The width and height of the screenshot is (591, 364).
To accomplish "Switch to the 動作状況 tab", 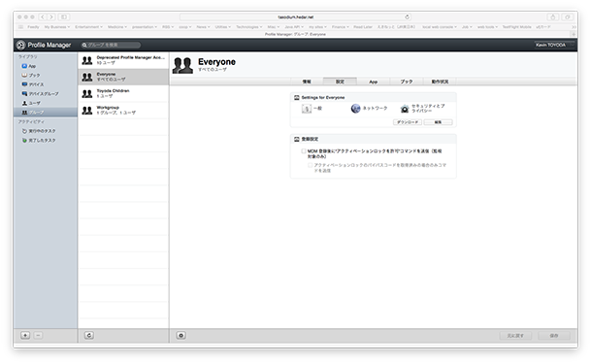I will 440,82.
